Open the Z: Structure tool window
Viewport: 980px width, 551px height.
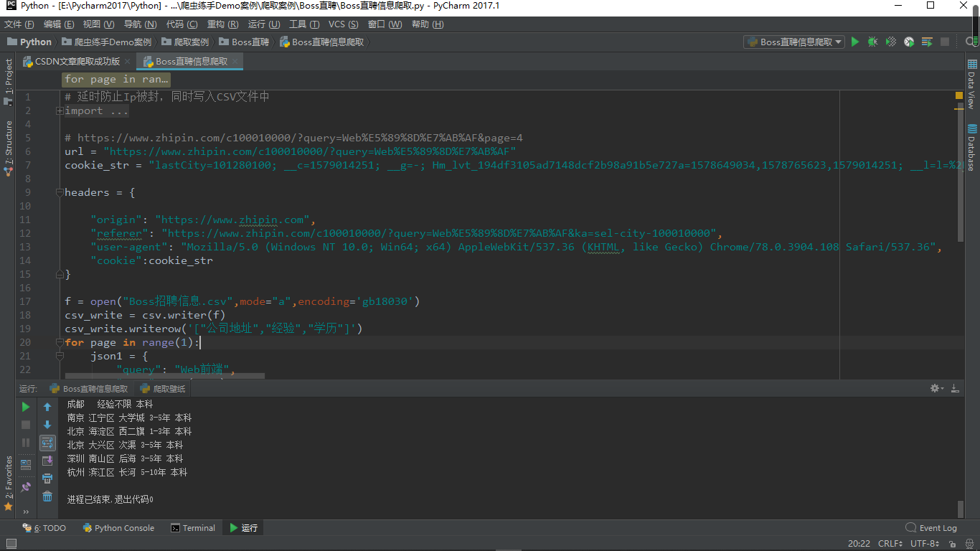coord(8,148)
